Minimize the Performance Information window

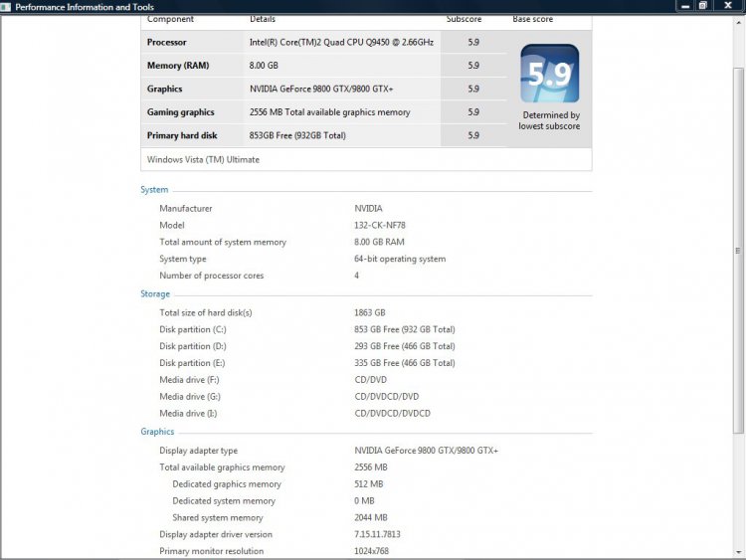click(x=685, y=6)
